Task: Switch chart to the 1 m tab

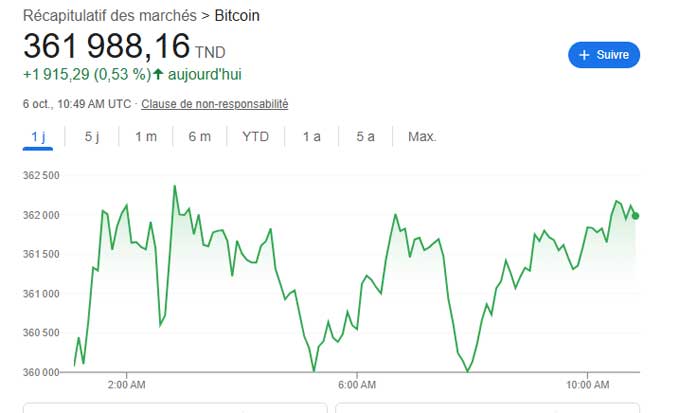Action: pyautogui.click(x=146, y=137)
